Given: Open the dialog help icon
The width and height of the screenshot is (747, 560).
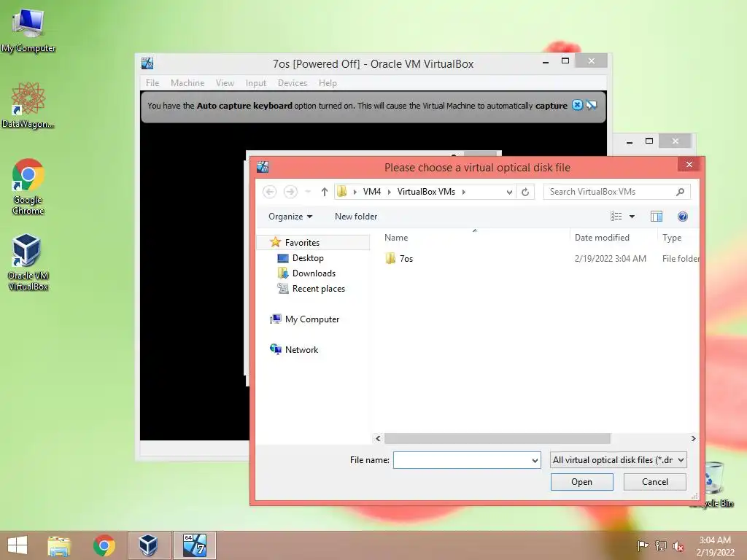Looking at the screenshot, I should pos(682,217).
